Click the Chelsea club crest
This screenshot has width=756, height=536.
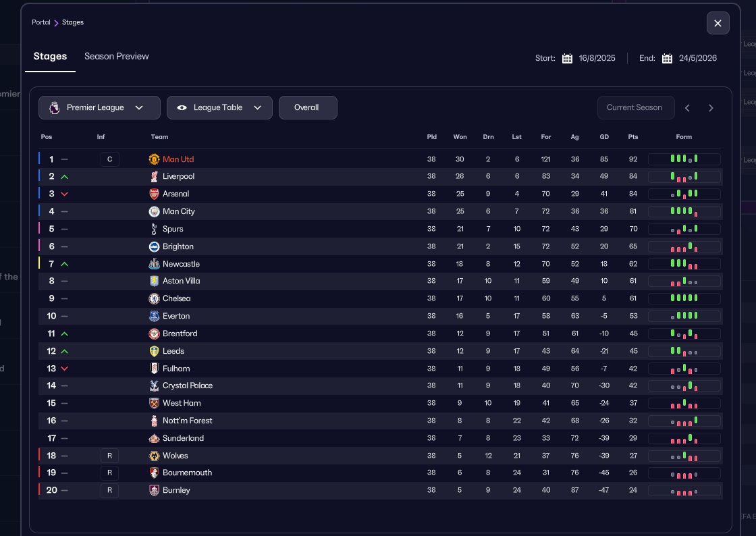(x=154, y=298)
